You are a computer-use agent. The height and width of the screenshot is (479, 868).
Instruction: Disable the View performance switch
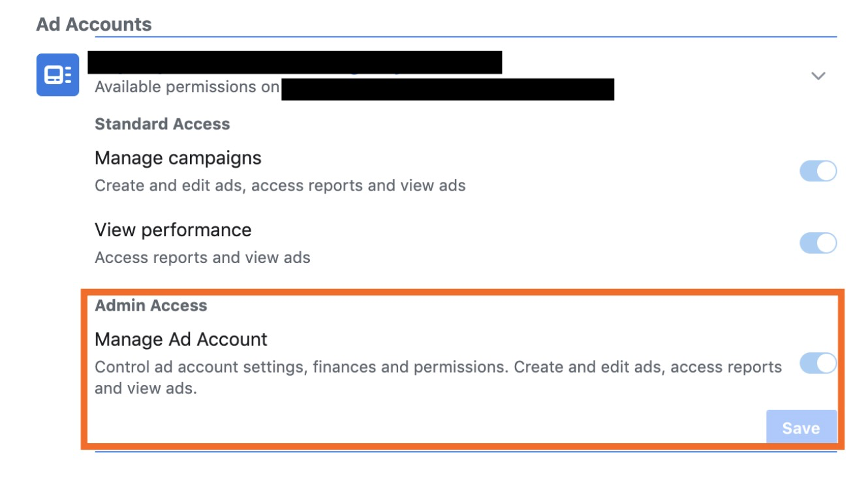coord(818,243)
